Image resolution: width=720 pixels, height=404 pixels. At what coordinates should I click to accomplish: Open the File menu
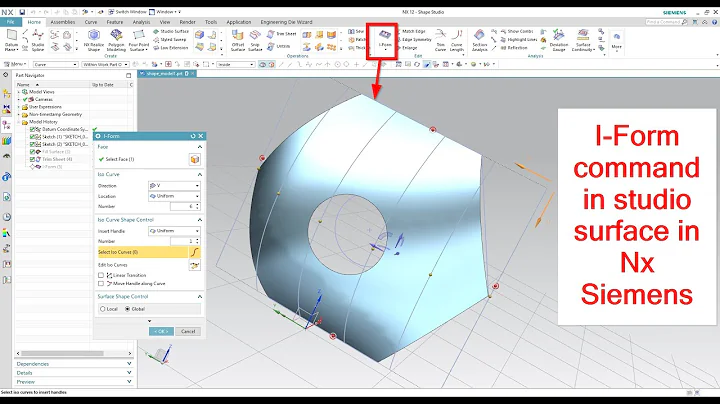tap(11, 22)
